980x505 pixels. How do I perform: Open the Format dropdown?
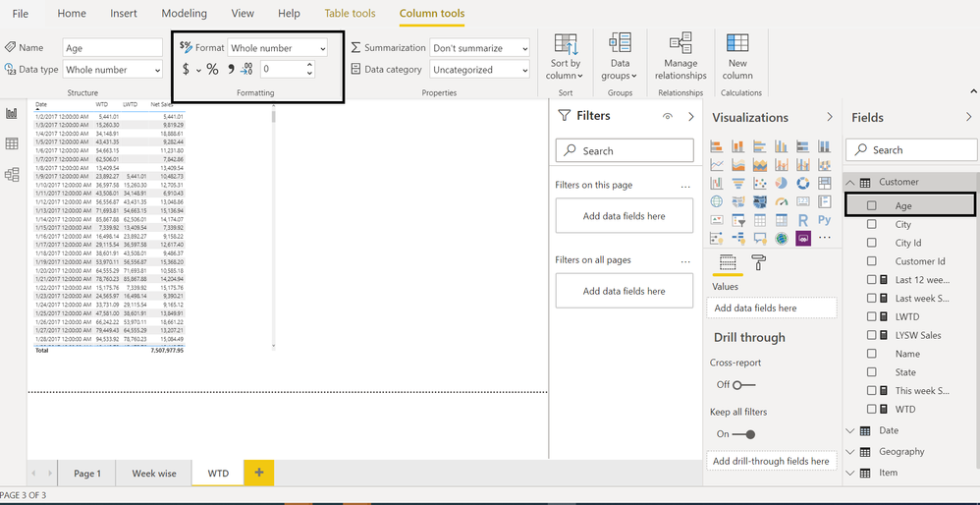(x=278, y=47)
